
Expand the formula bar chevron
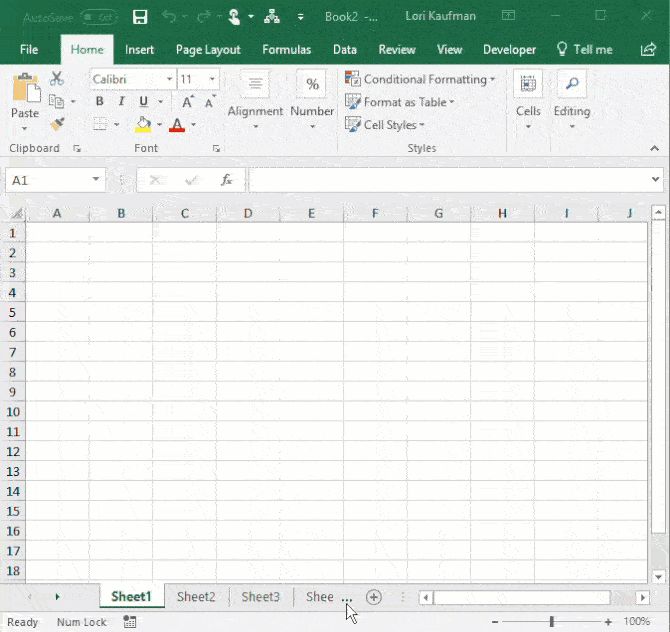point(656,180)
